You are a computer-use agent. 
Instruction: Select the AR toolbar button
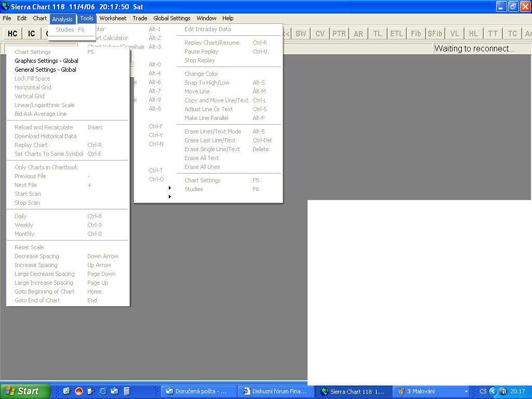358,34
